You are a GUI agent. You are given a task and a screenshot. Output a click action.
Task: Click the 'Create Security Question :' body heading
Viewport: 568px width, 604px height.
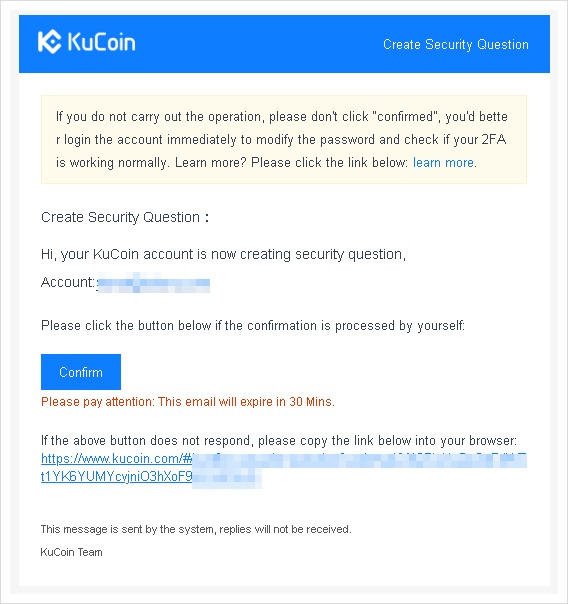(x=125, y=217)
